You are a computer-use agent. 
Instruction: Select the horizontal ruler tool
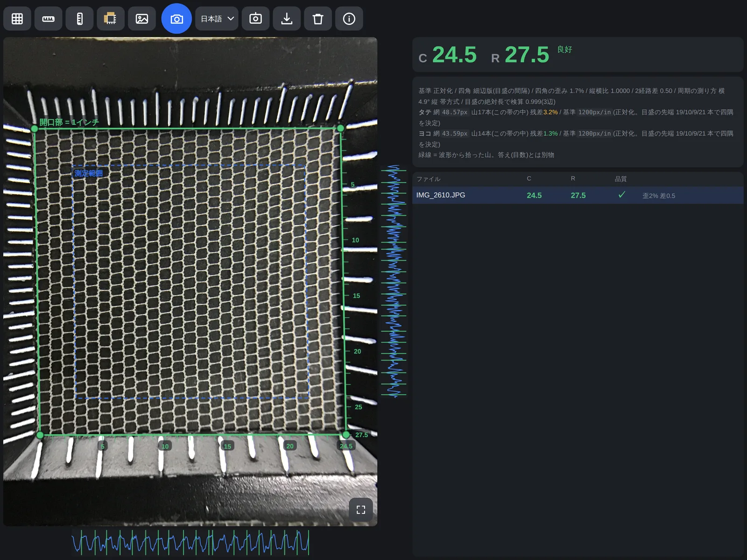click(x=49, y=19)
